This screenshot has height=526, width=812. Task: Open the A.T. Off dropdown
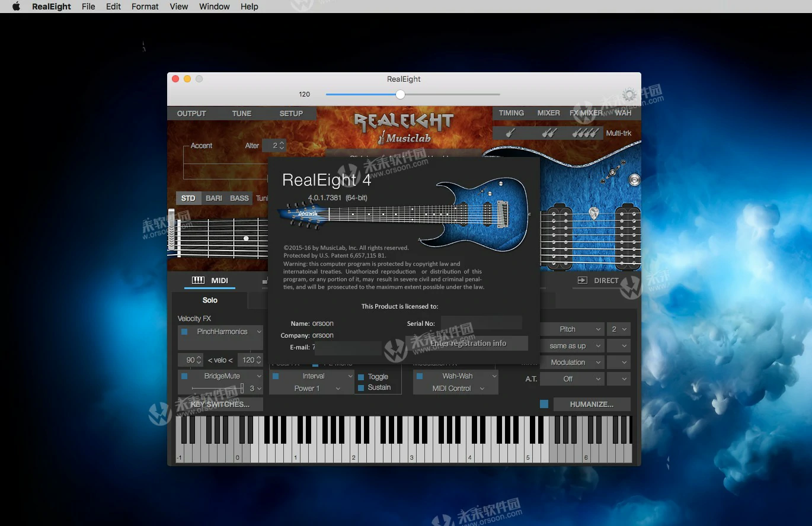point(572,379)
